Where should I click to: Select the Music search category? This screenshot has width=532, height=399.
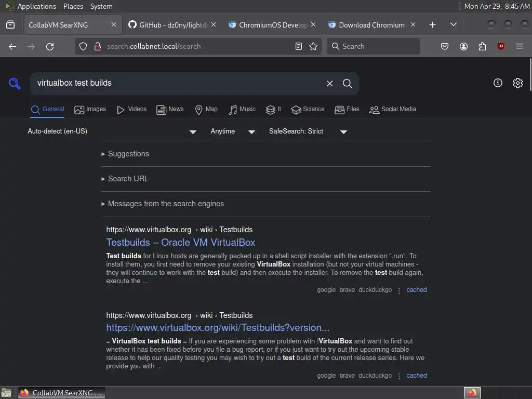(242, 110)
